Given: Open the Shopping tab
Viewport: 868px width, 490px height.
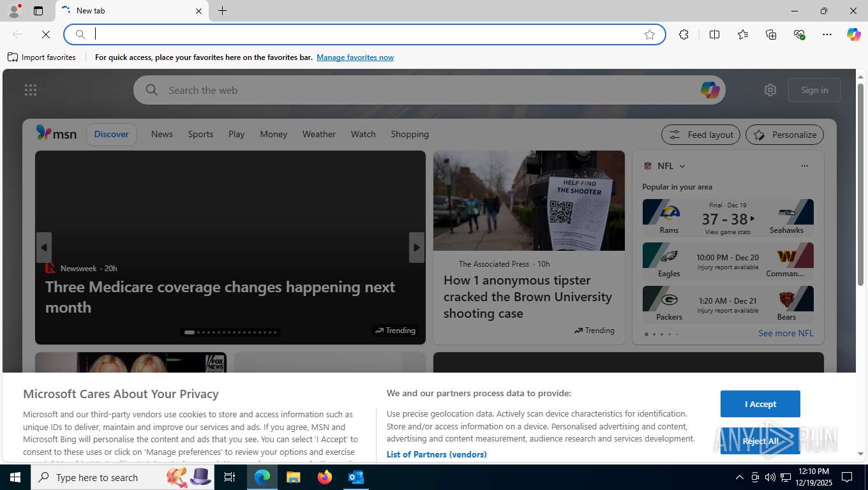Looking at the screenshot, I should [410, 134].
